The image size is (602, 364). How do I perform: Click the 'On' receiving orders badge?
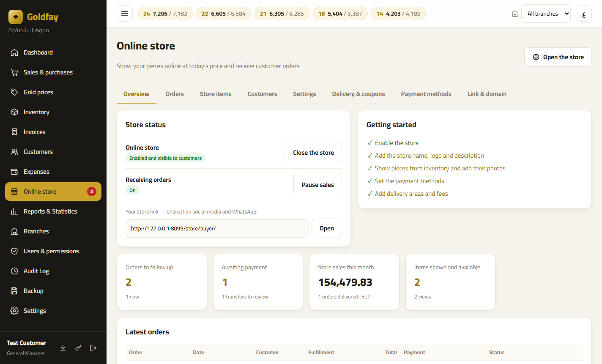coord(132,190)
